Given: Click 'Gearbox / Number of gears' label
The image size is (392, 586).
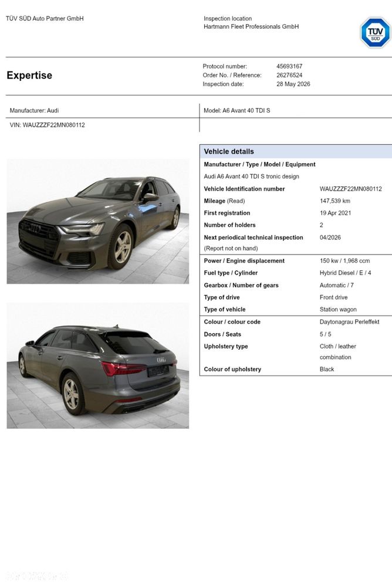Looking at the screenshot, I should click(x=241, y=285).
